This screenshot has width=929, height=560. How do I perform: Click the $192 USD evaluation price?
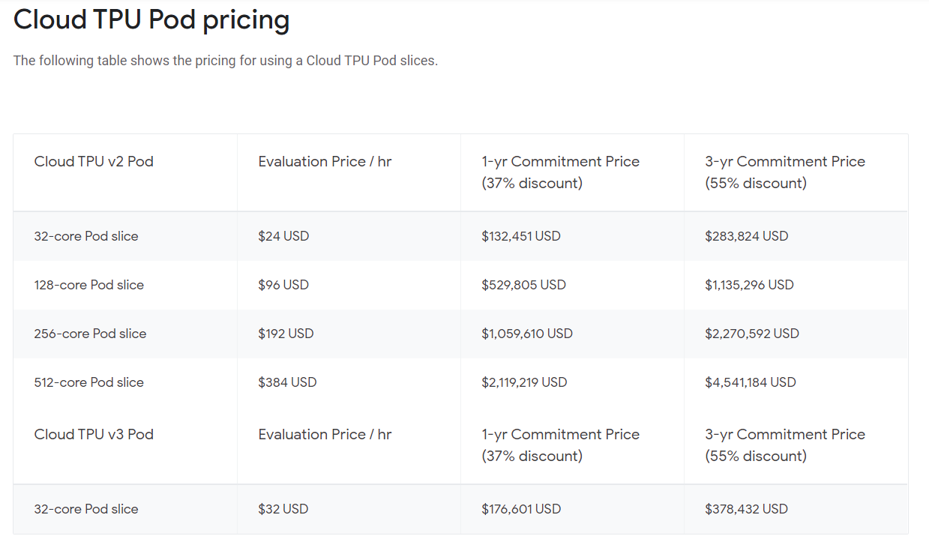coord(286,334)
